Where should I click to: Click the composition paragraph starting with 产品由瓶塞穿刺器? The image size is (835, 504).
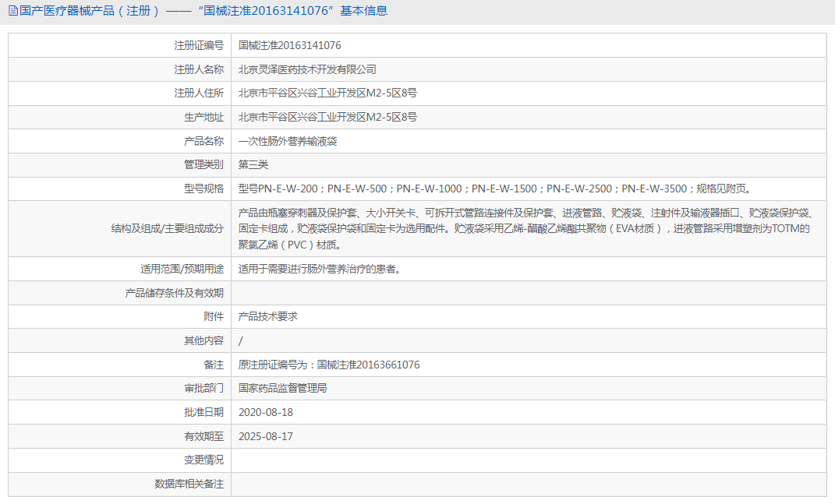point(526,229)
